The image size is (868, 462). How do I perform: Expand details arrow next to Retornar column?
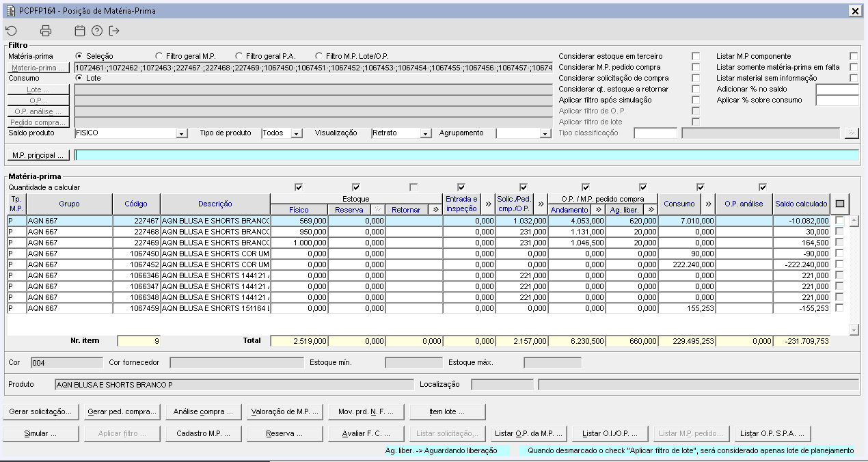436,210
